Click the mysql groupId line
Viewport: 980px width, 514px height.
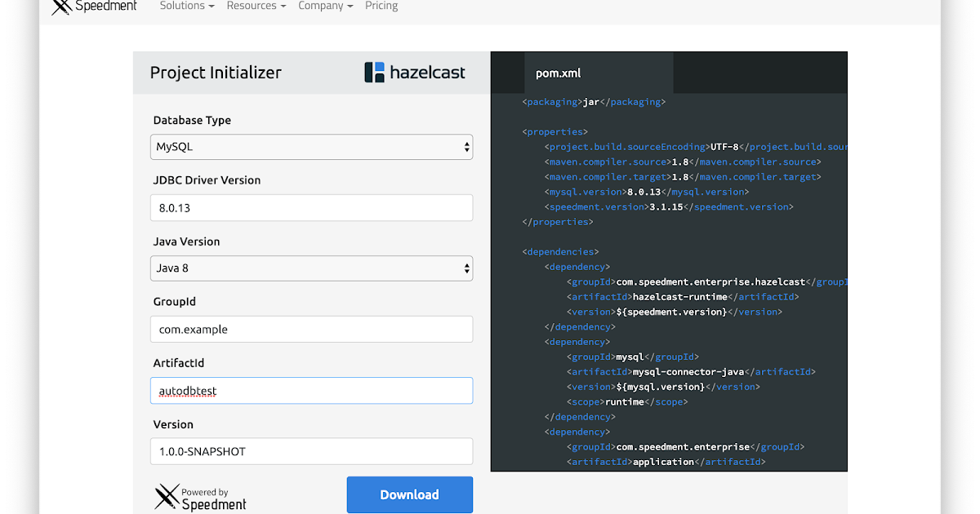[x=633, y=357]
